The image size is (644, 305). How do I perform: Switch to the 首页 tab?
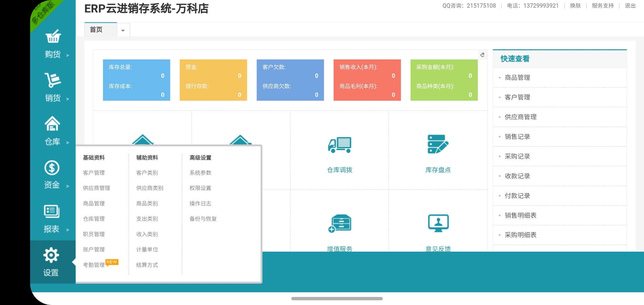(97, 30)
